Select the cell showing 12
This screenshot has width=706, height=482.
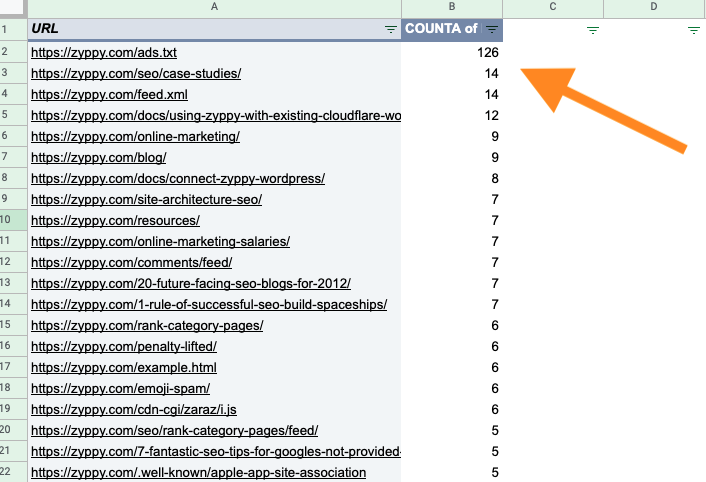tap(452, 116)
